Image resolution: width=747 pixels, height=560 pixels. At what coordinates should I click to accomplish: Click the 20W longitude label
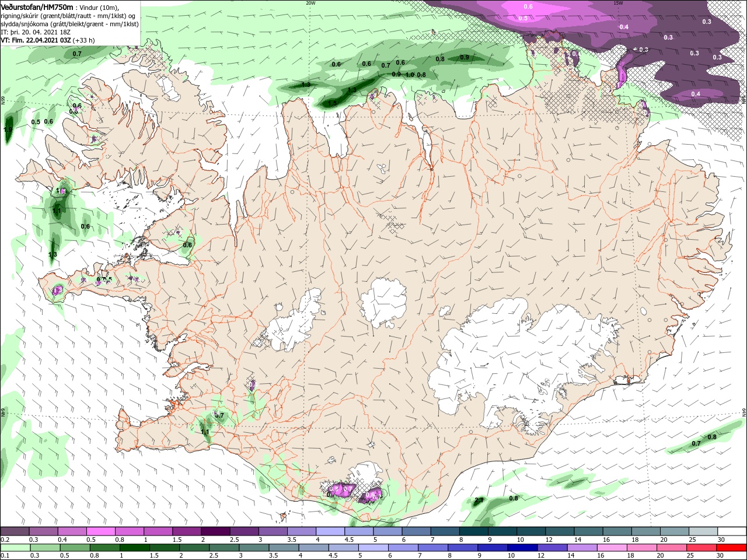point(310,3)
